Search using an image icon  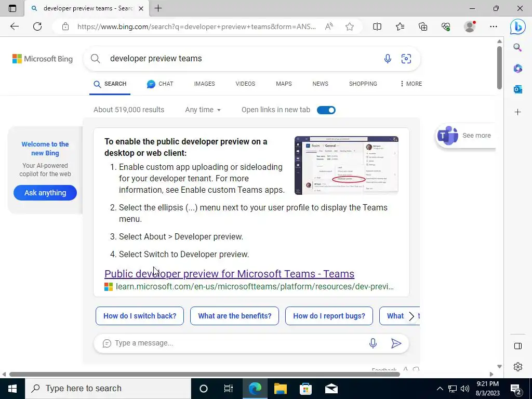406,59
